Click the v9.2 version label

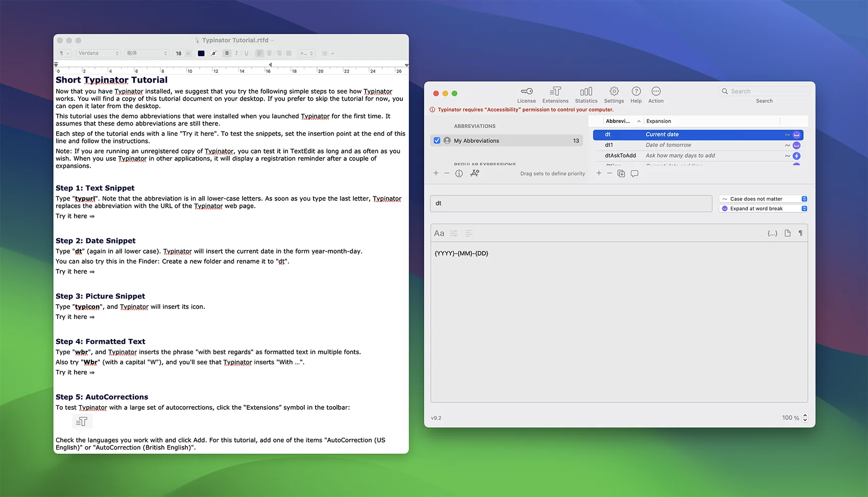coord(436,418)
